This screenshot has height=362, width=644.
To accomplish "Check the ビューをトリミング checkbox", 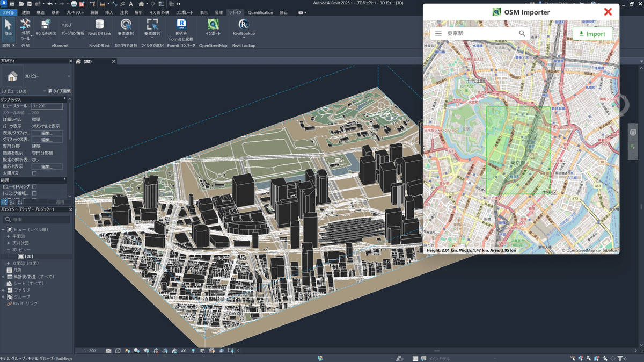I will coord(35,186).
